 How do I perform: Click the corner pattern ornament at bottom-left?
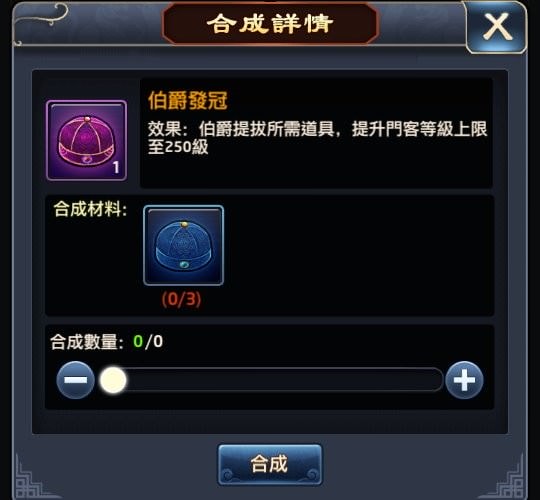(33, 479)
